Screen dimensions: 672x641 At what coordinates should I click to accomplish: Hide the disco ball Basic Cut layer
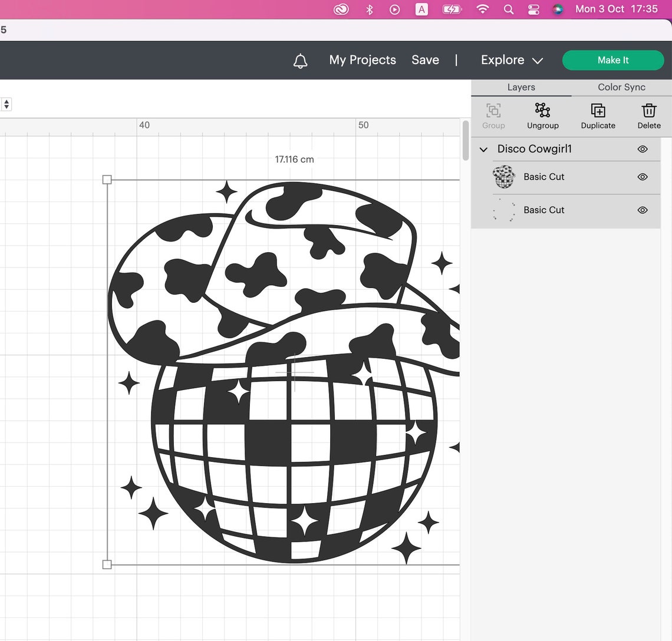point(643,177)
